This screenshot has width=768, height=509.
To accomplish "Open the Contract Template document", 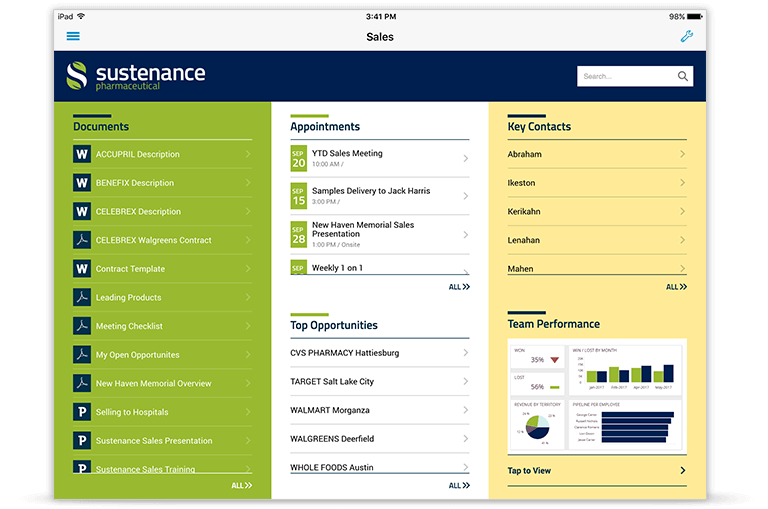I will pos(130,269).
